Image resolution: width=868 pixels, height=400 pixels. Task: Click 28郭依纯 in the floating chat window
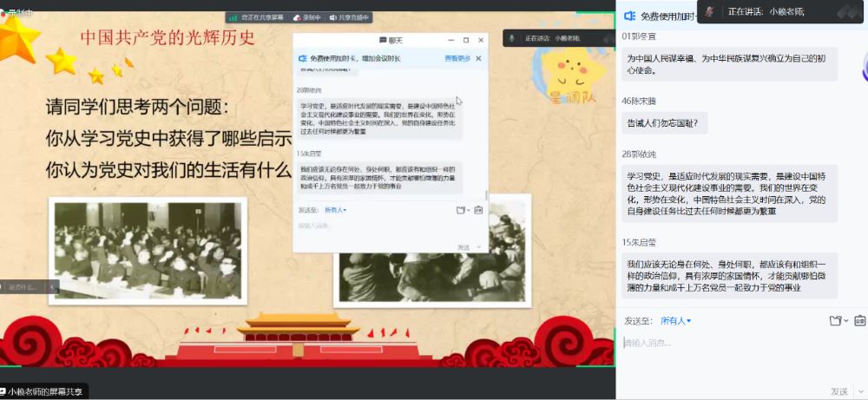tap(309, 89)
